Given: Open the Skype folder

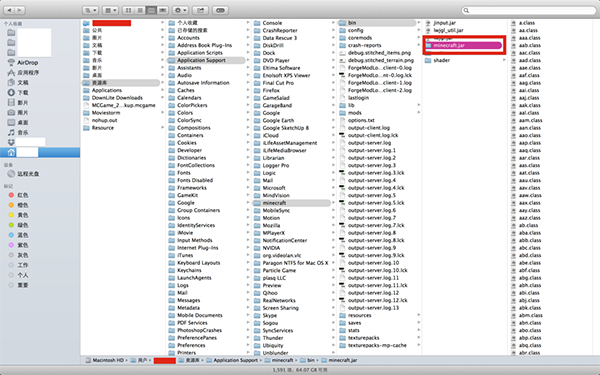Looking at the screenshot, I should (x=270, y=315).
